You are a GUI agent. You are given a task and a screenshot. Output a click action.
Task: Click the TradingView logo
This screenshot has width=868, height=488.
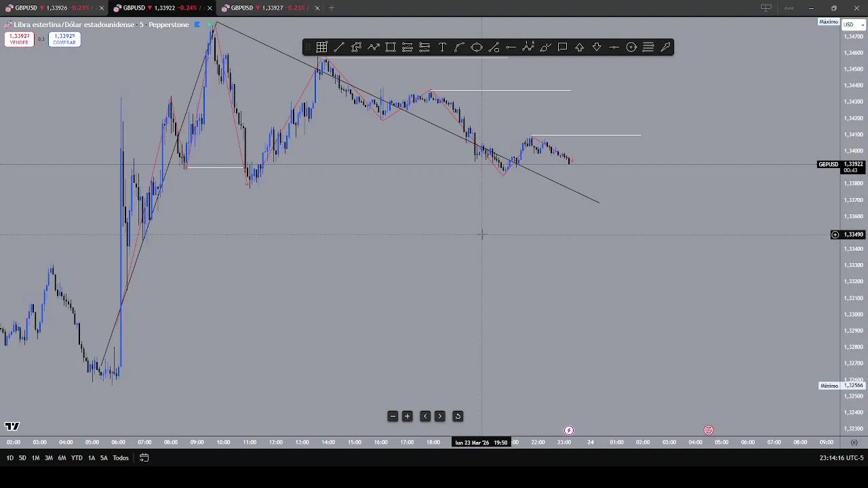pyautogui.click(x=12, y=426)
